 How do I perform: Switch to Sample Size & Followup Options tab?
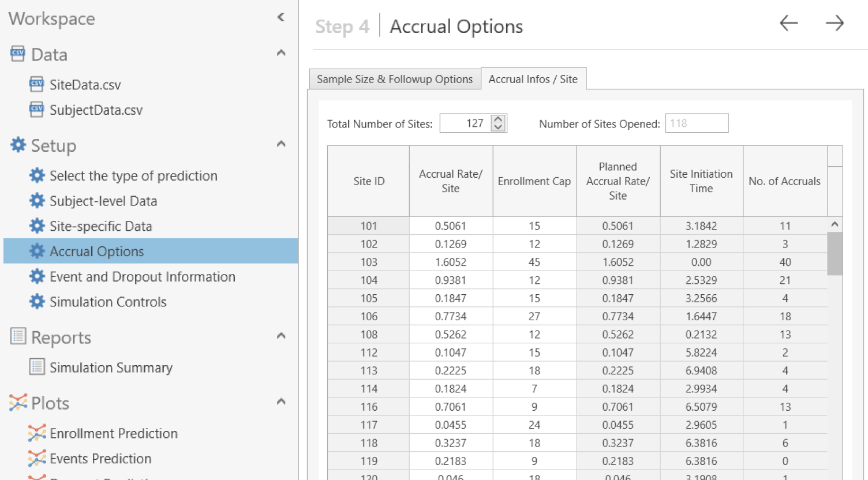395,79
